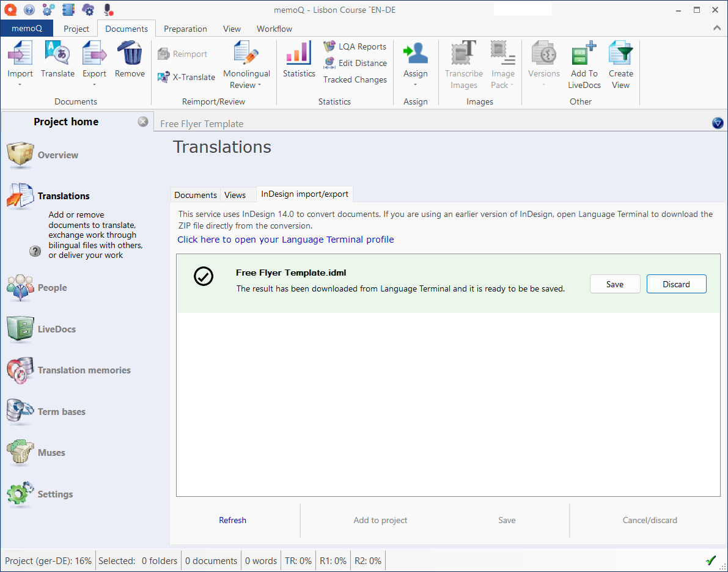
Task: Click the help question mark icon beside Translations description
Action: pyautogui.click(x=35, y=251)
